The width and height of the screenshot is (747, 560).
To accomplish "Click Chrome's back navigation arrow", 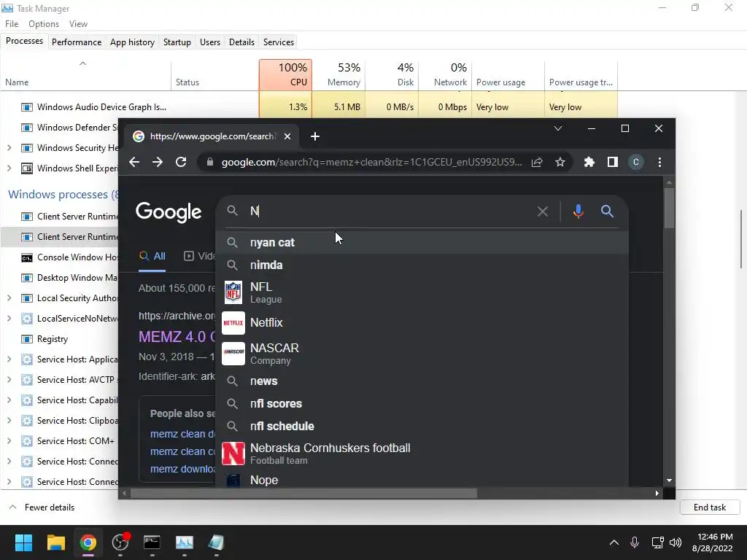I will click(x=134, y=163).
